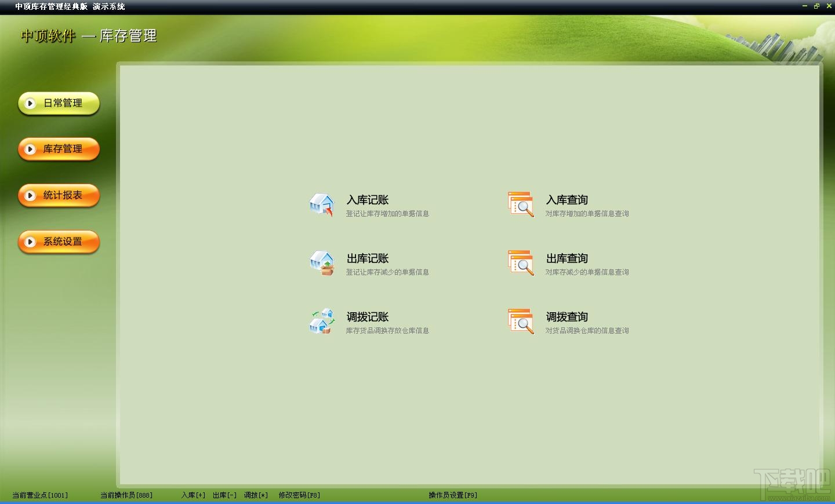The width and height of the screenshot is (835, 504).
Task: Trigger 入库[+] in the status bar
Action: coord(193,495)
